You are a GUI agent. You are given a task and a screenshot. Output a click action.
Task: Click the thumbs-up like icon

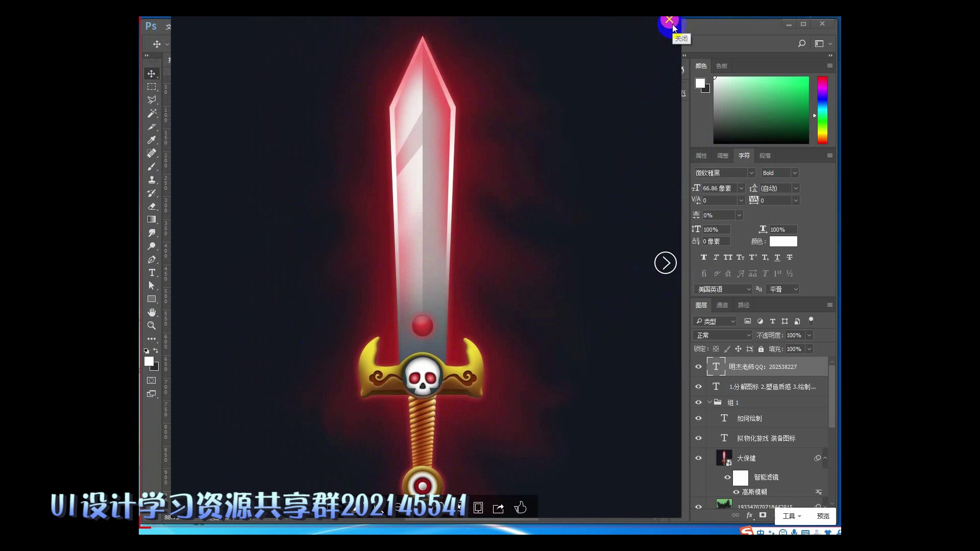pos(520,508)
